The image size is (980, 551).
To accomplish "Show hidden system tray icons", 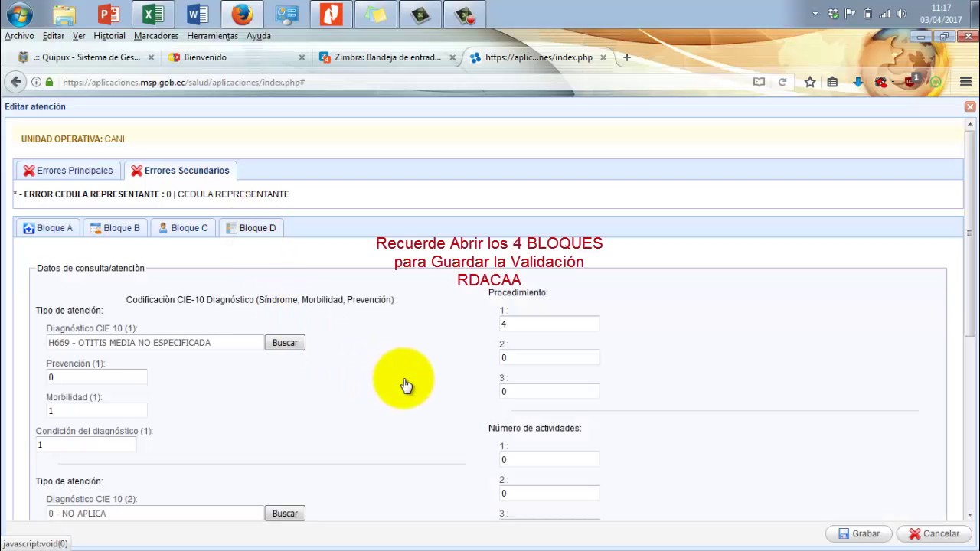I will [x=815, y=14].
